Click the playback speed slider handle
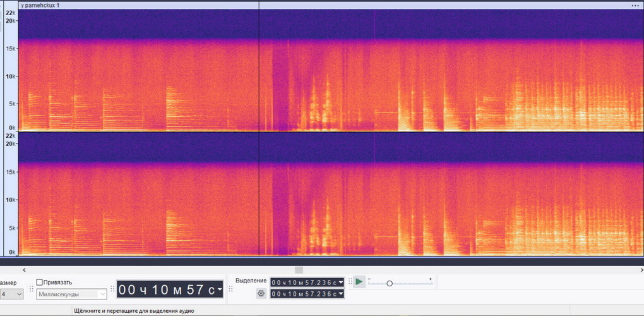This screenshot has width=644, height=316. point(390,283)
